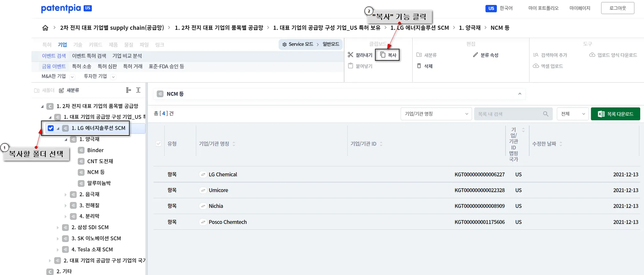Select the 4. Tesla 소재 SCM tree item
Screen dimensions: 644x275
(x=92, y=249)
